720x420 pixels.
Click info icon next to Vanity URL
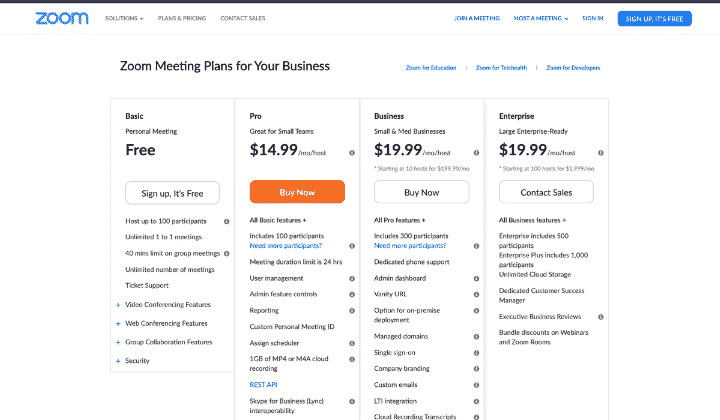tap(476, 295)
